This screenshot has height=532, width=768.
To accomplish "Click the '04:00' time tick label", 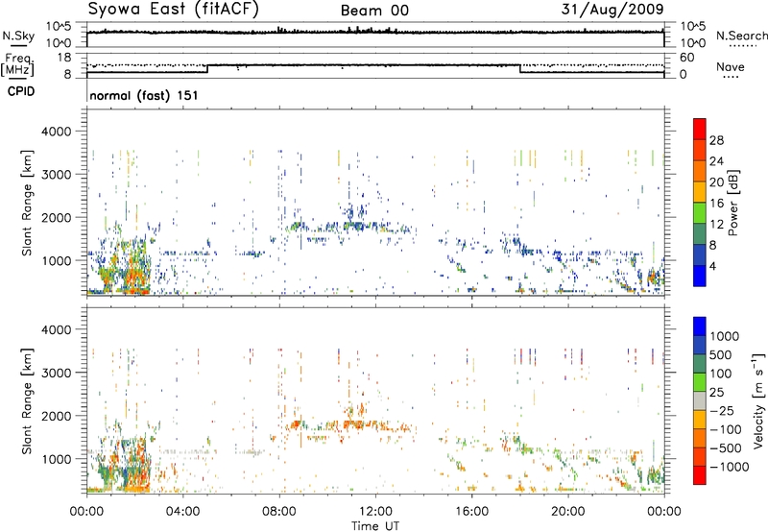I will click(x=182, y=512).
